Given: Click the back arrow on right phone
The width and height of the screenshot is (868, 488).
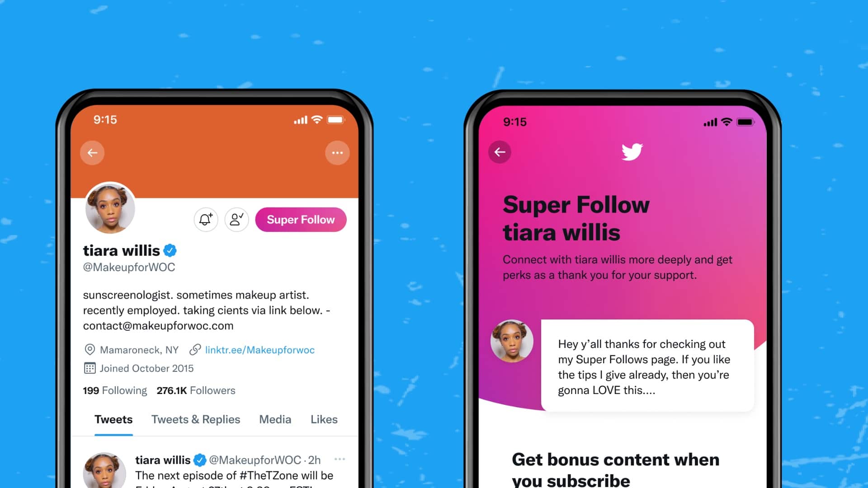Looking at the screenshot, I should pos(500,152).
